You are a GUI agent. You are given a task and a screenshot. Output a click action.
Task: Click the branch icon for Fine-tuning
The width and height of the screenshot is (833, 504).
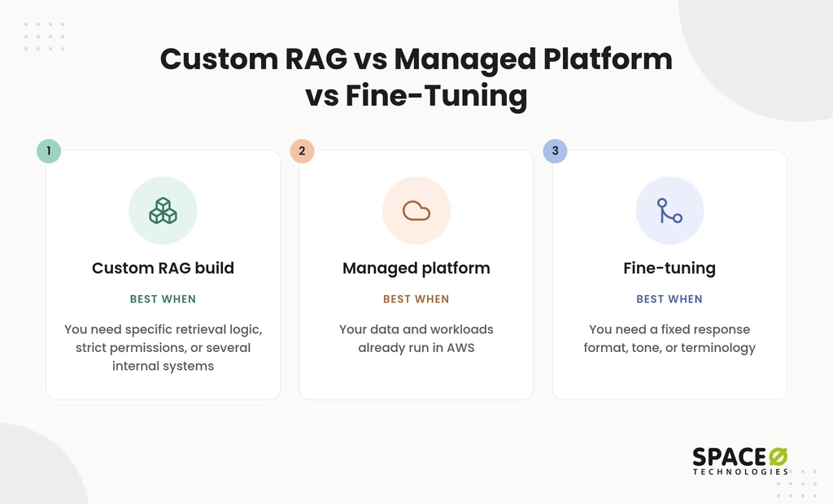pyautogui.click(x=669, y=211)
